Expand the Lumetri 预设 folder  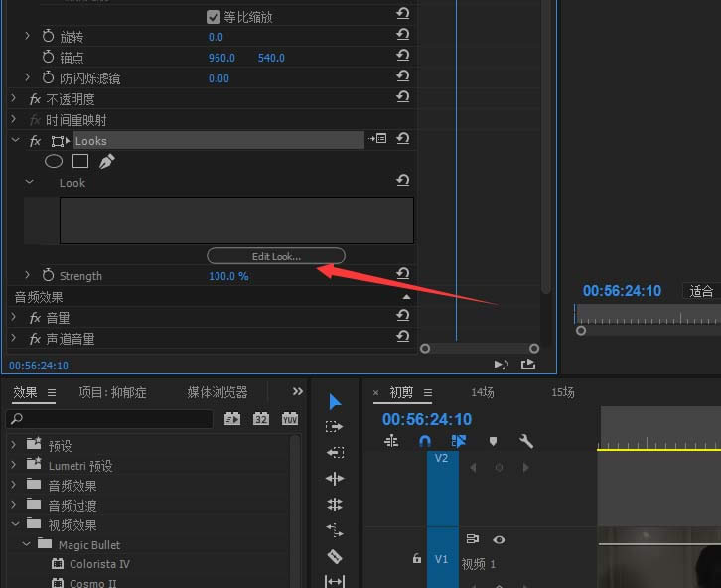click(x=14, y=466)
